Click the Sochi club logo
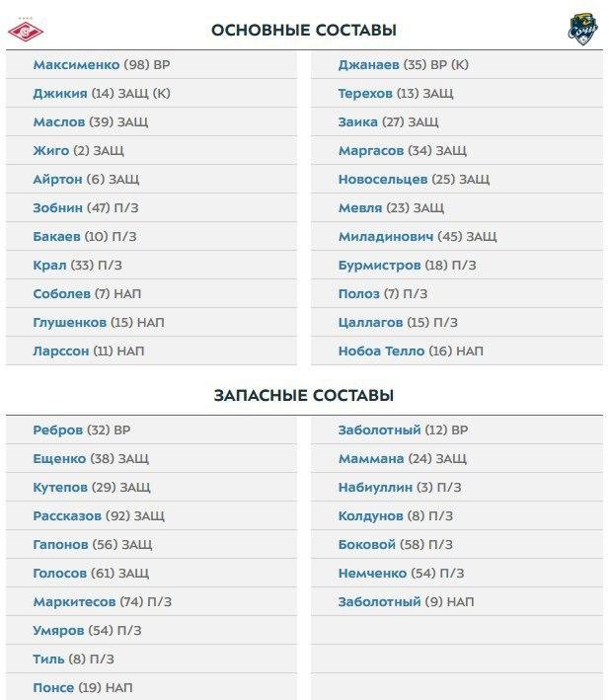Image resolution: width=609 pixels, height=700 pixels. click(582, 29)
